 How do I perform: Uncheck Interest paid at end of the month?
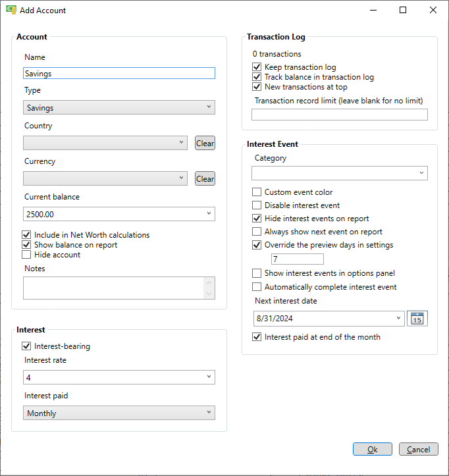point(257,337)
